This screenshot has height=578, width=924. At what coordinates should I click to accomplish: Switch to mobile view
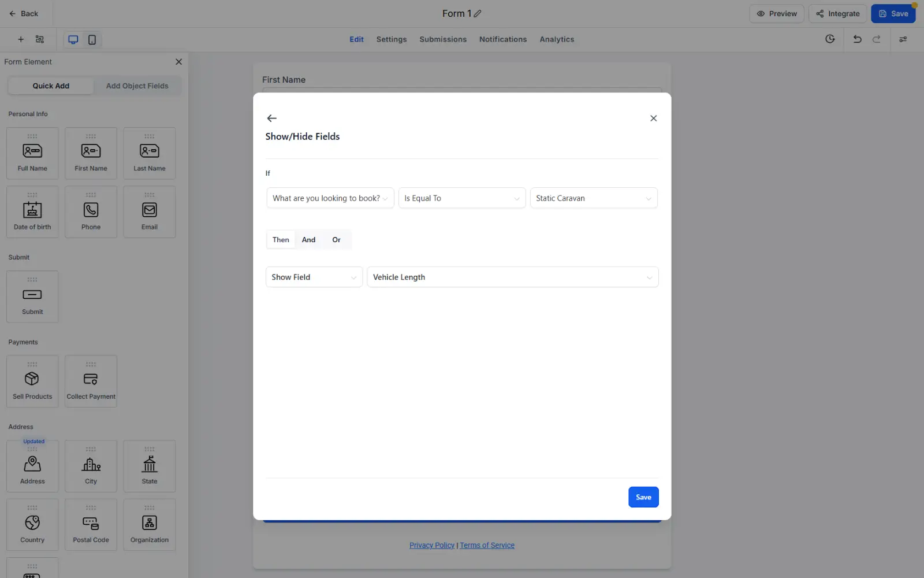click(x=92, y=39)
